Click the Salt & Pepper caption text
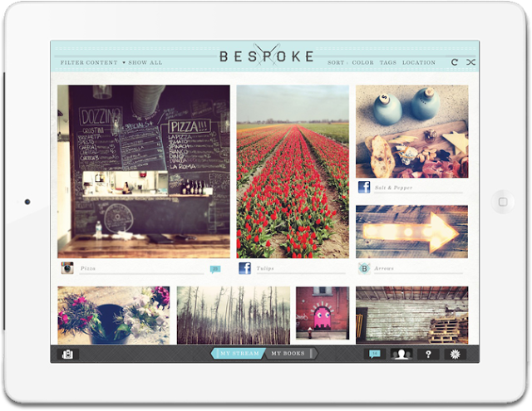Image resolution: width=532 pixels, height=411 pixels. (x=393, y=188)
